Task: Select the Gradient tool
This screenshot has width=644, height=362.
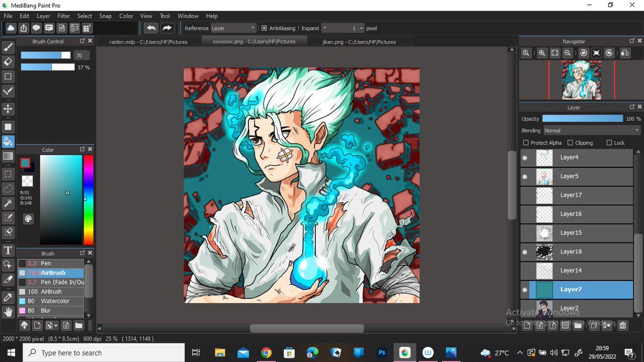Action: 8,156
